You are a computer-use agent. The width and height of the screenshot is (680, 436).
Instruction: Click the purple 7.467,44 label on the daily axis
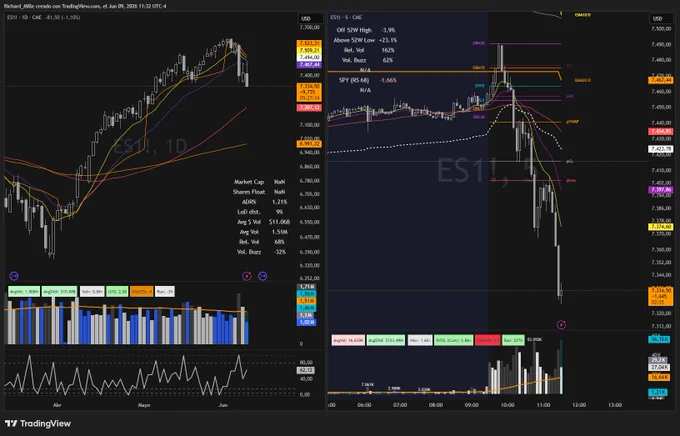(309, 65)
